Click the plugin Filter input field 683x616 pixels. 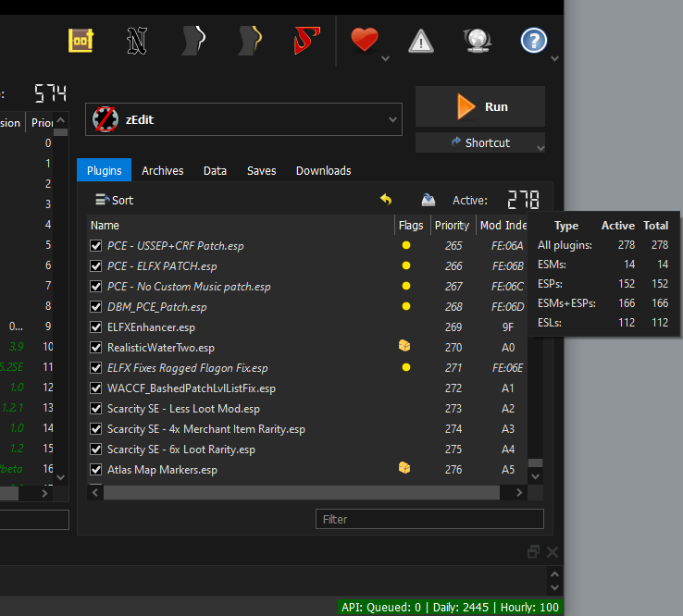coord(429,519)
